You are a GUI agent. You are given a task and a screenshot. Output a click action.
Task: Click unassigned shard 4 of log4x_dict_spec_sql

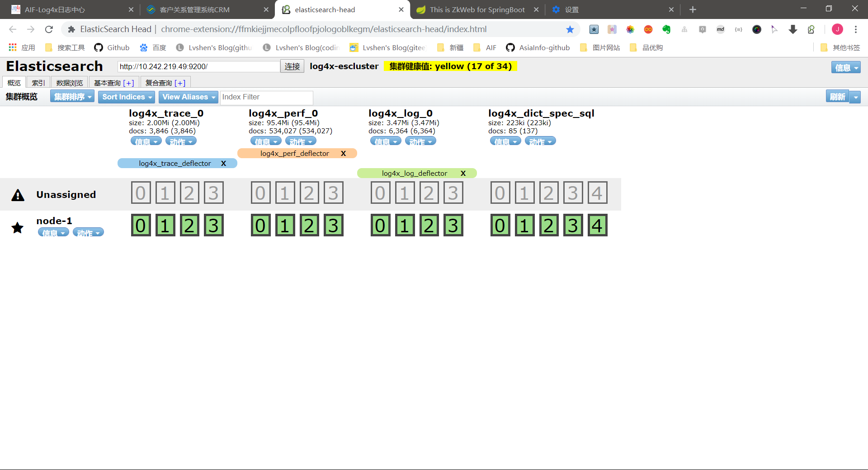tap(597, 193)
